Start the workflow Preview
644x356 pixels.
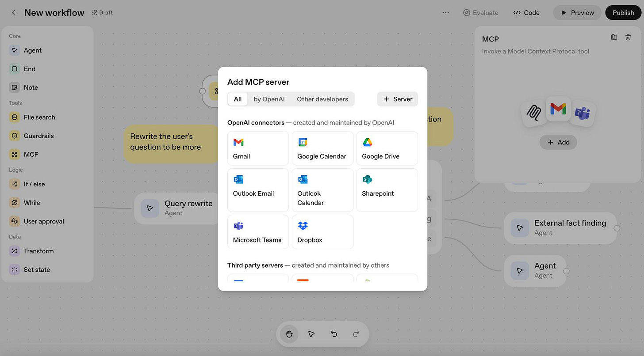[577, 12]
